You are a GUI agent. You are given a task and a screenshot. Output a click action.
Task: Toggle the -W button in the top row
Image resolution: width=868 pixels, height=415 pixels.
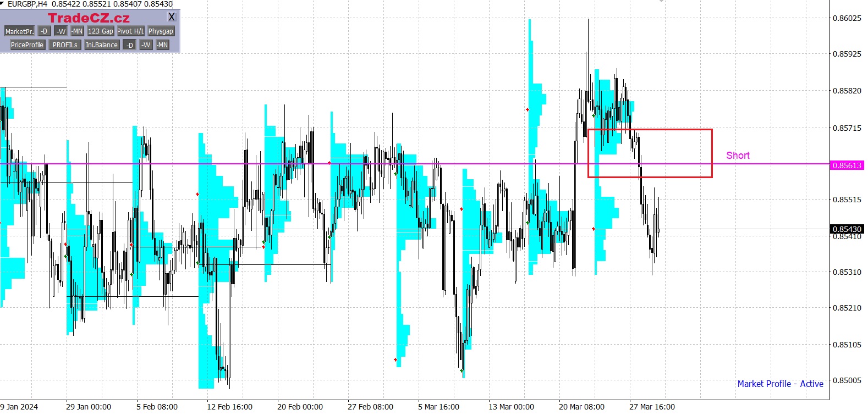click(61, 31)
